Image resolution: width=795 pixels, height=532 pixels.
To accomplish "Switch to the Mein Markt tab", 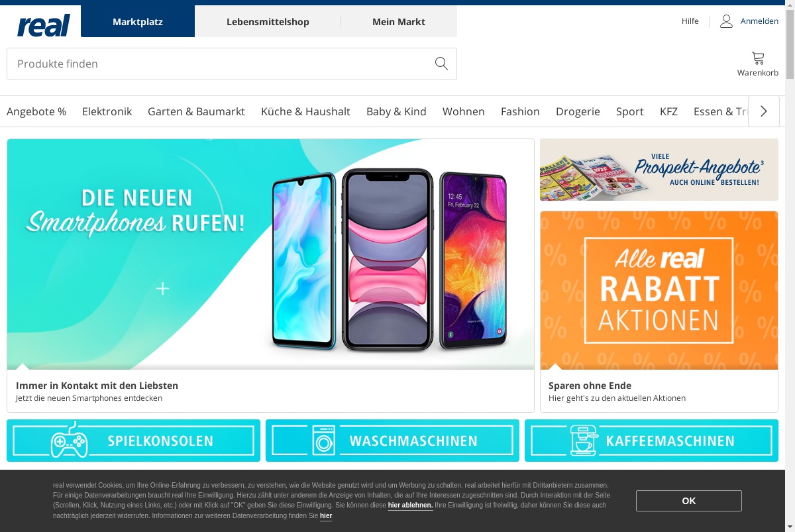I will pos(399,21).
